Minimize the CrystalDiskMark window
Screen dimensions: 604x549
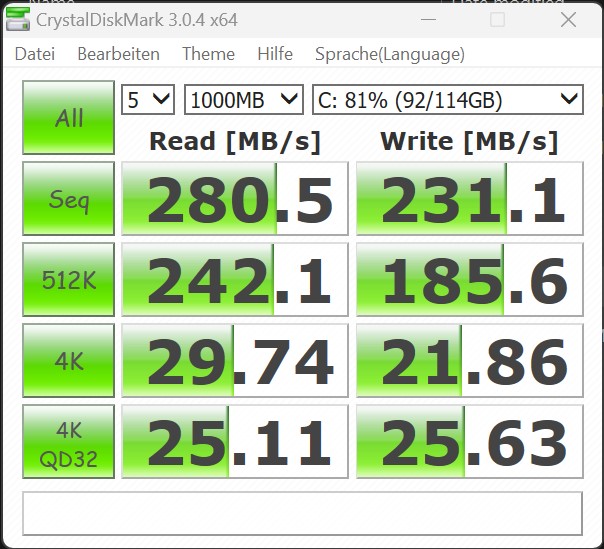coord(428,19)
